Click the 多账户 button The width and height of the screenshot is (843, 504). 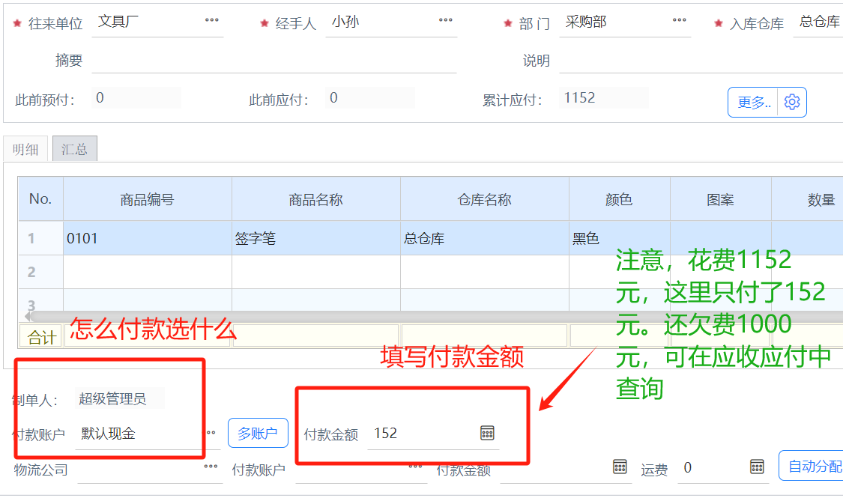pos(258,433)
